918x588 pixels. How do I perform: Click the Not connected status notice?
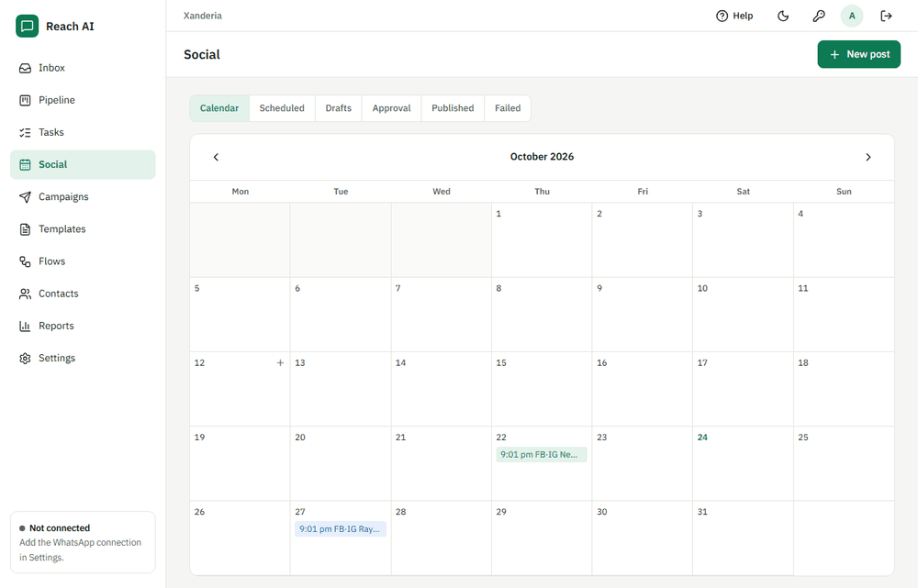point(84,542)
